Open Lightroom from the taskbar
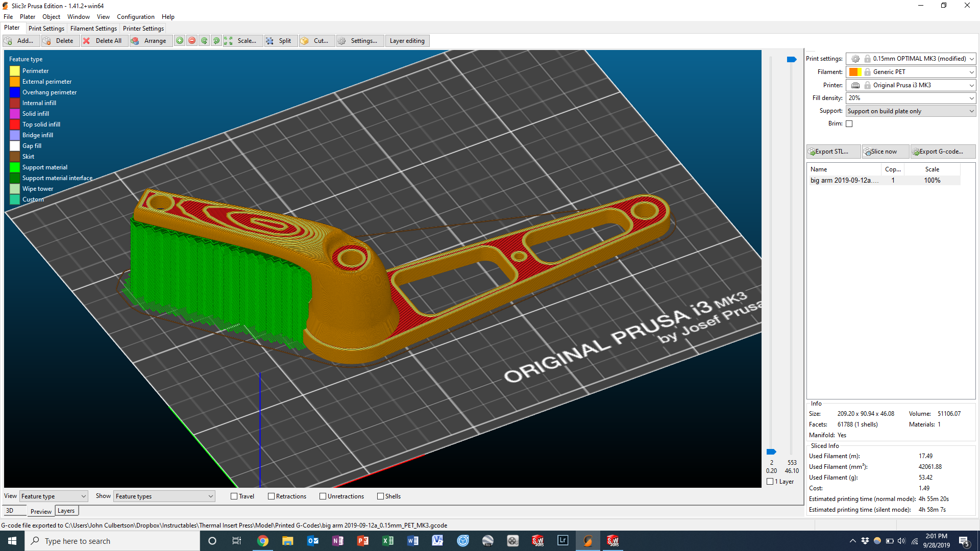 pyautogui.click(x=563, y=541)
